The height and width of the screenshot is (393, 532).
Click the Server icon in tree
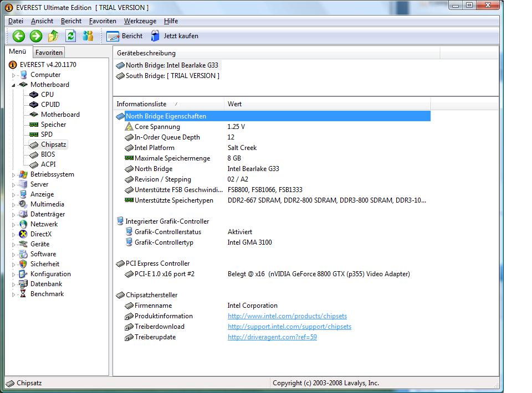23,184
